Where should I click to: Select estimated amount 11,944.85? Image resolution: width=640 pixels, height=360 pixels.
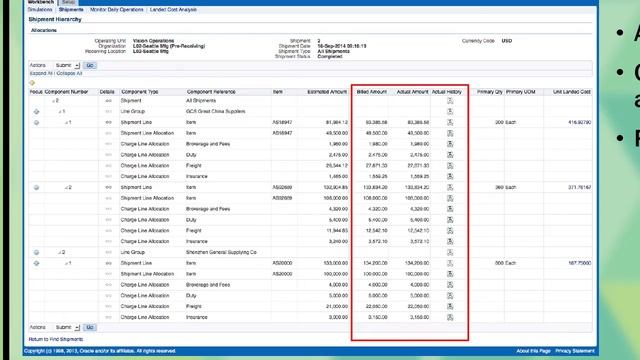[x=337, y=231]
